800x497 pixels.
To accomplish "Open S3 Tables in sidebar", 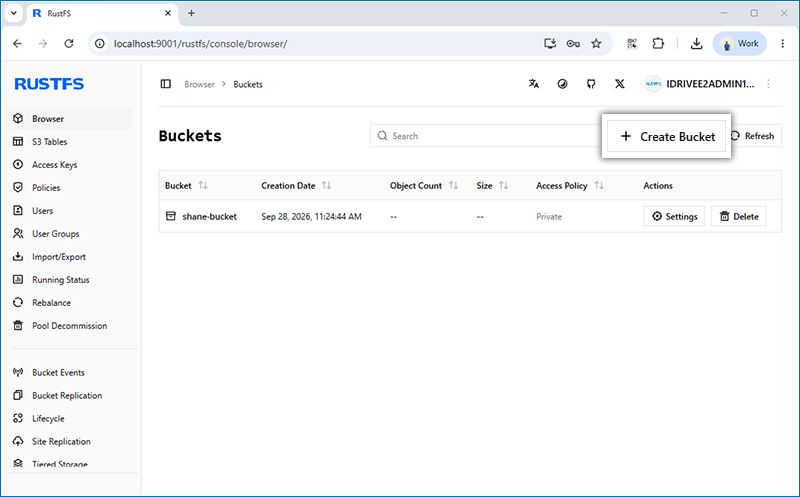I will pos(49,142).
